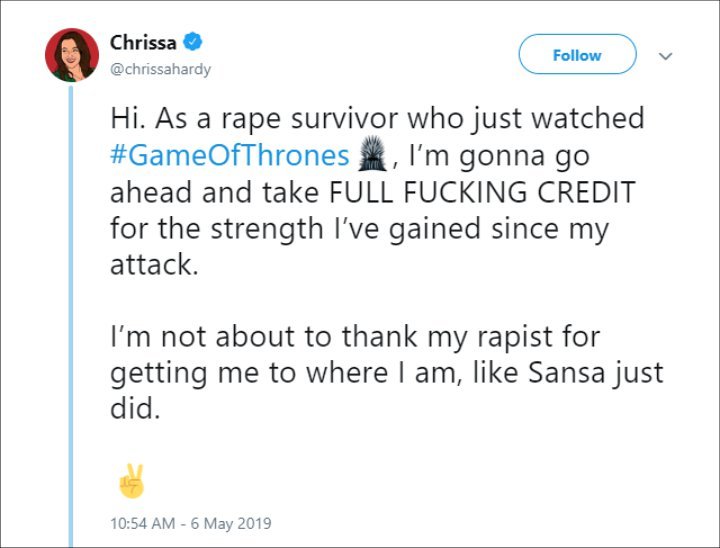Click the Iron Throne emoji icon
This screenshot has width=720, height=548.
372,153
